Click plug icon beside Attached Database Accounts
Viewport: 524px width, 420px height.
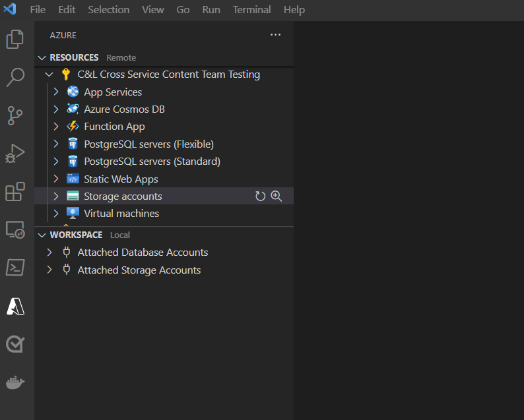pos(67,252)
